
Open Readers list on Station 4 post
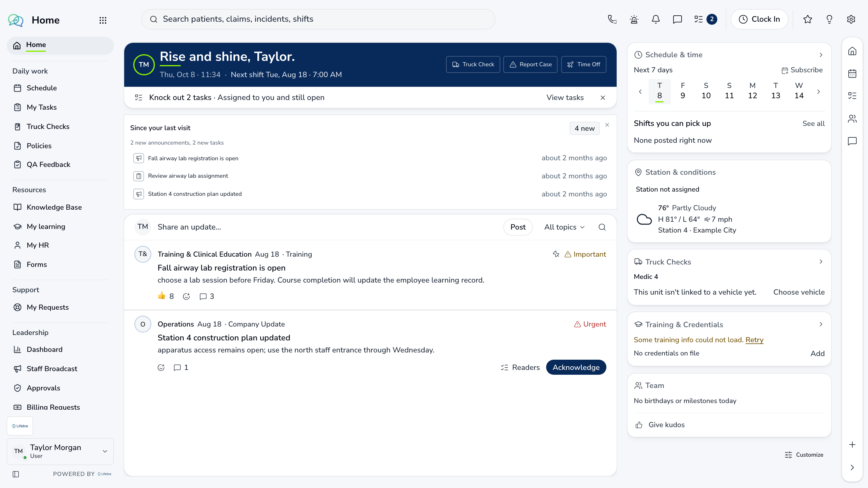pyautogui.click(x=520, y=368)
